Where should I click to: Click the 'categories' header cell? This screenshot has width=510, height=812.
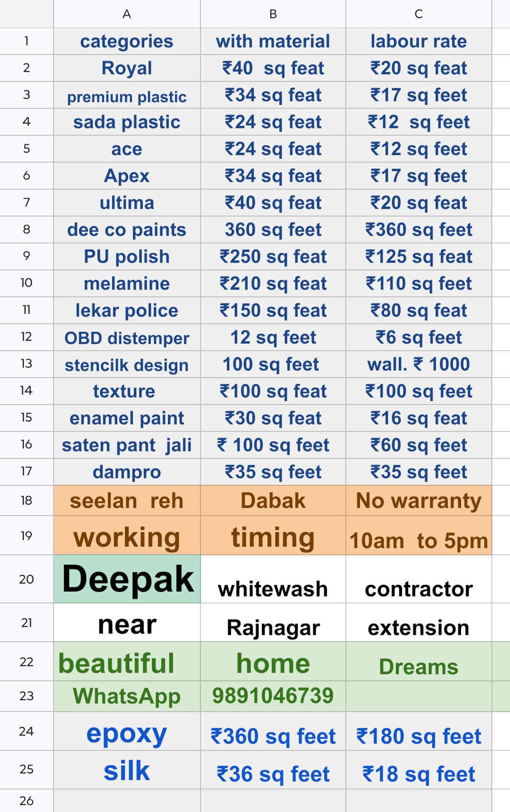[x=127, y=41]
